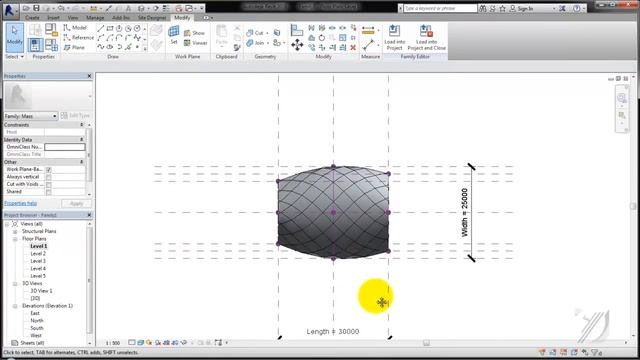Click the Measure between two points icon

tap(368, 44)
